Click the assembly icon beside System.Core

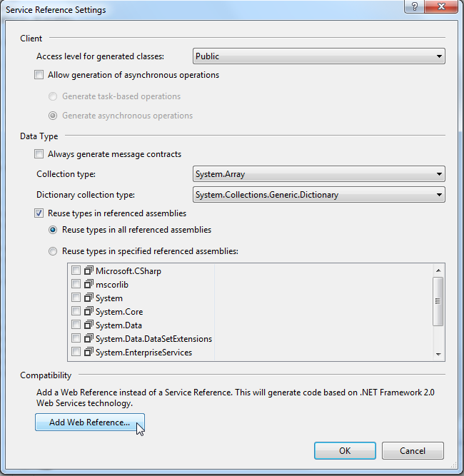89,312
